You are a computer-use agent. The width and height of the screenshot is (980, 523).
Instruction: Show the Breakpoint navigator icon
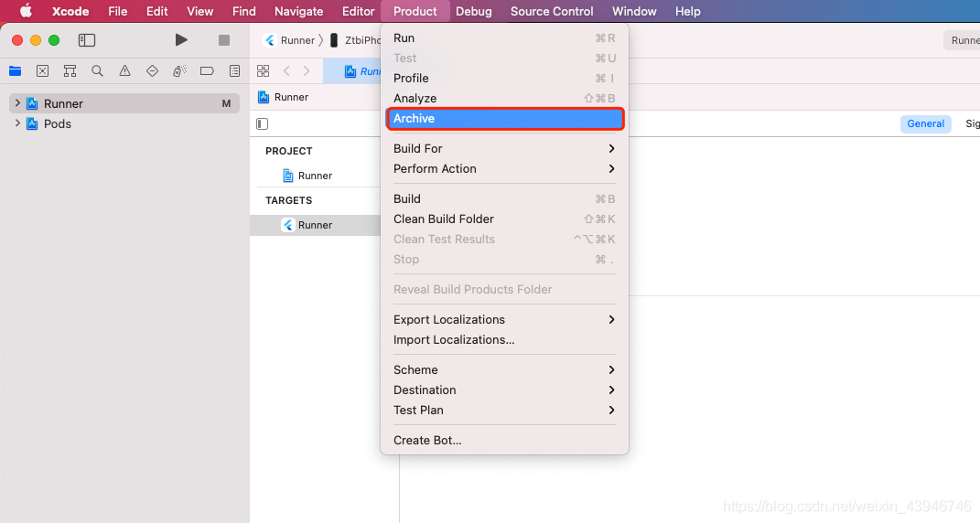207,71
